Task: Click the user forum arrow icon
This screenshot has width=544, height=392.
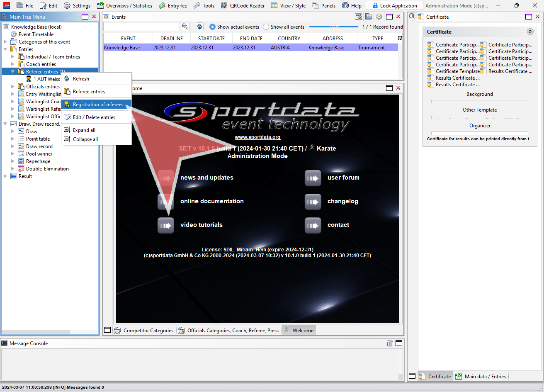Action: click(x=313, y=178)
